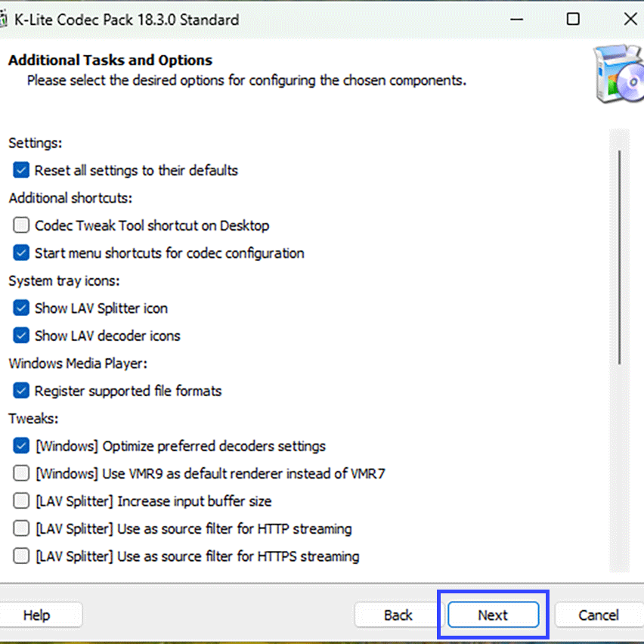The image size is (644, 644).
Task: Uncheck Reset all settings to their defaults
Action: (21, 170)
